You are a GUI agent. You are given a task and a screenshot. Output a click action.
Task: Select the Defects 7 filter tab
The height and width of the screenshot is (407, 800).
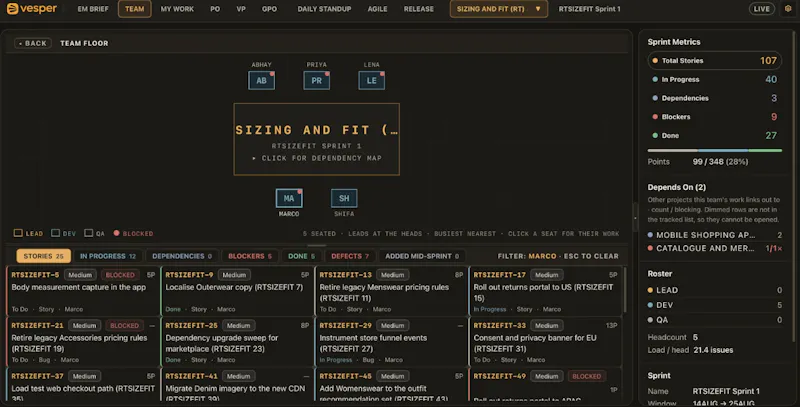pos(349,256)
